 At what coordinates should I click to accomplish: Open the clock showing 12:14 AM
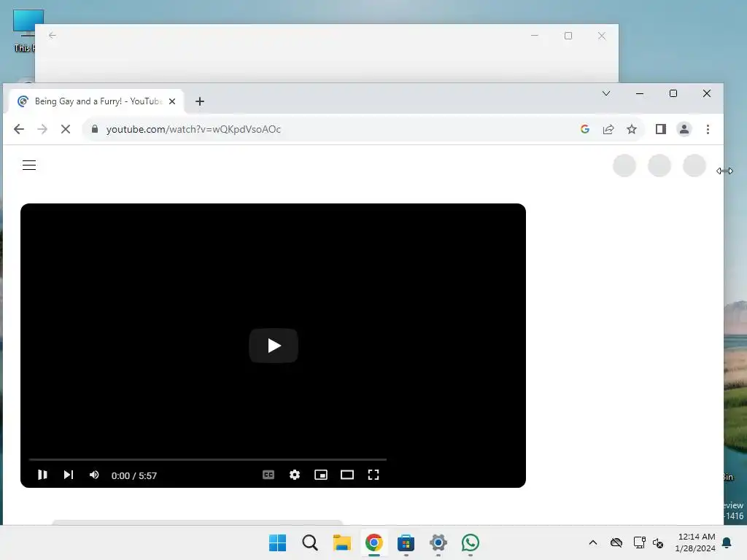point(695,542)
